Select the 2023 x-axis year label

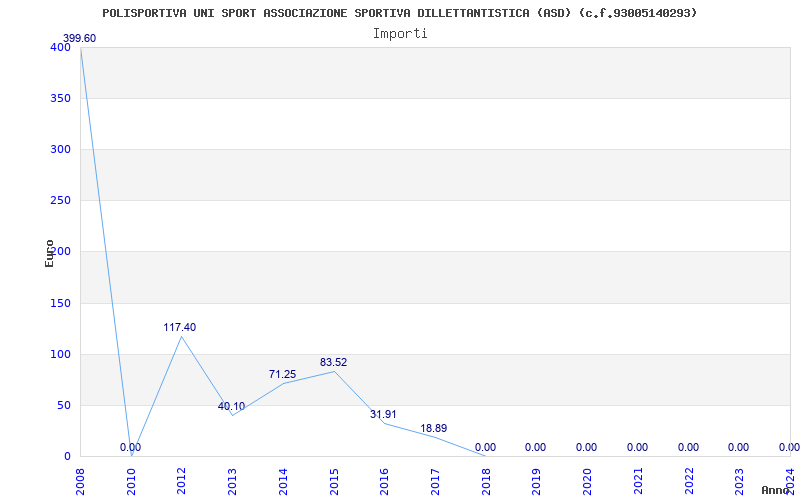coord(739,480)
